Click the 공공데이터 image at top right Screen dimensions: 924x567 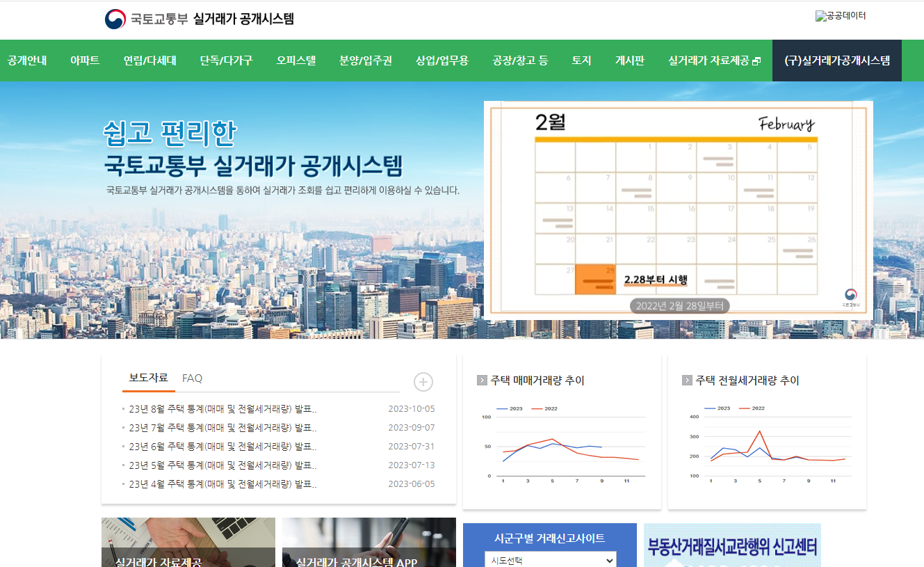pyautogui.click(x=841, y=16)
